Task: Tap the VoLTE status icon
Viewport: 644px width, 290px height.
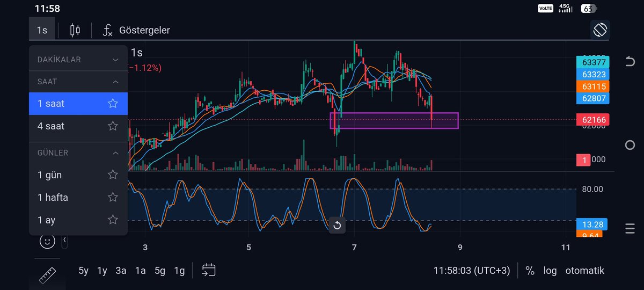Action: point(545,9)
